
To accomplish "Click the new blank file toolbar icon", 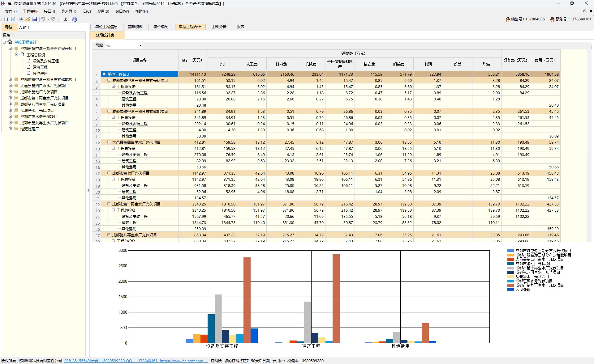I will 6,19.
